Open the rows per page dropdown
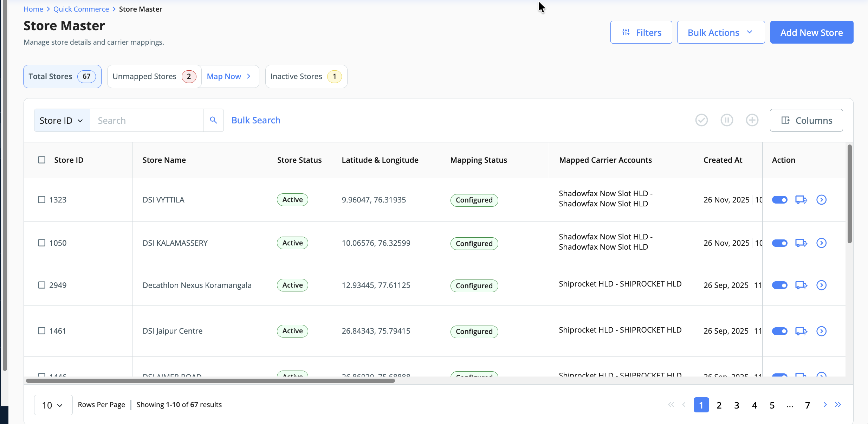868x424 pixels. 53,405
